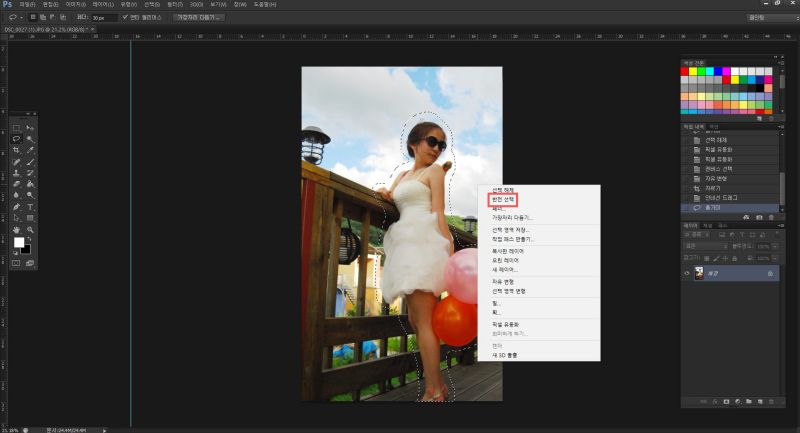800x433 pixels.
Task: Click the feather value input field
Action: (104, 17)
